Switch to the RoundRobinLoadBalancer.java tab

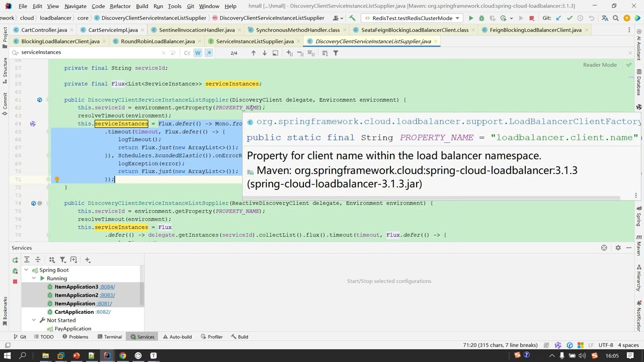click(157, 41)
